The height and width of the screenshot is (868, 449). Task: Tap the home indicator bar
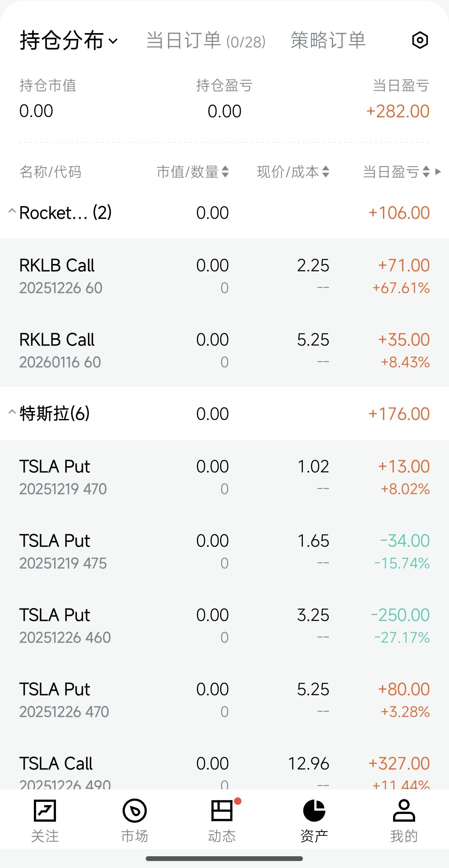coord(224,858)
